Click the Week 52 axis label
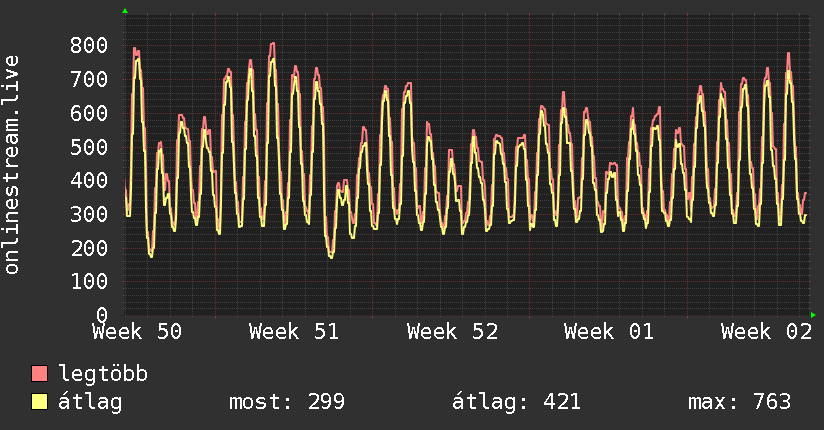This screenshot has width=824, height=430. pos(452,332)
